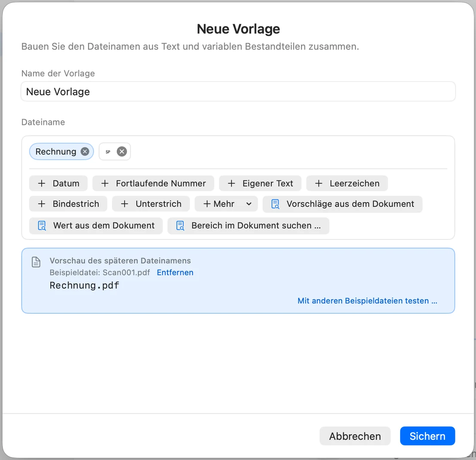This screenshot has width=476, height=460.
Task: Open Mit anderen Beispieldateien testen link
Action: [367, 301]
